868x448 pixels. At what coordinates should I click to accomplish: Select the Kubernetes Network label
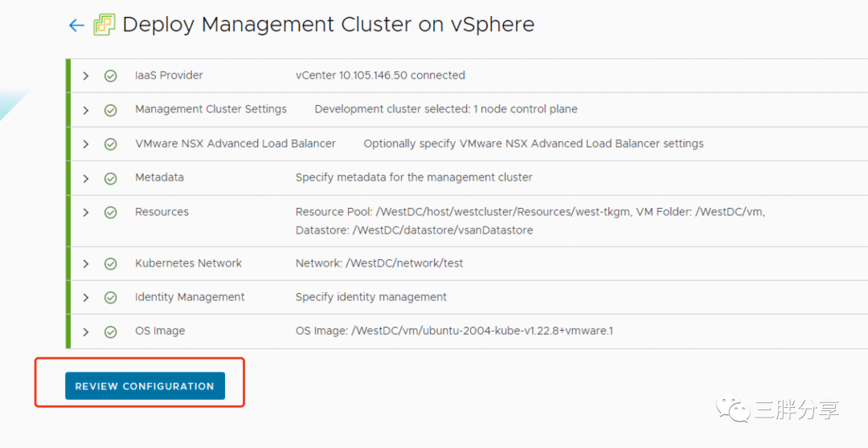pyautogui.click(x=188, y=263)
